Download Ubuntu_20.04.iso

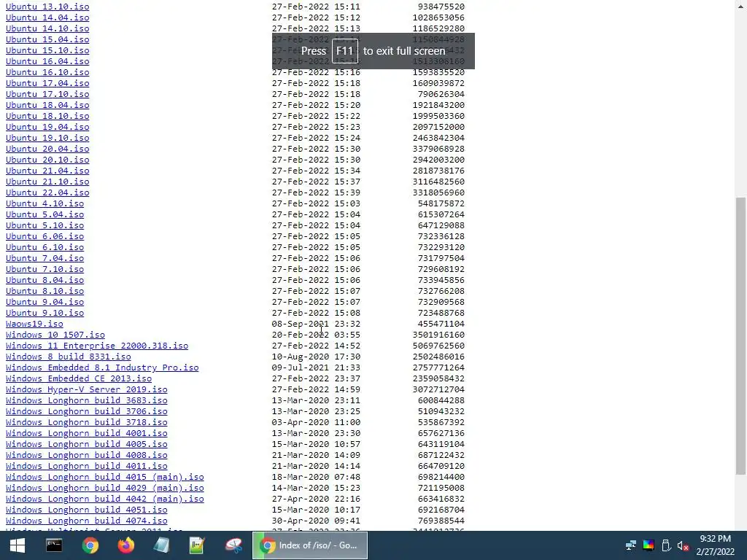pos(47,149)
